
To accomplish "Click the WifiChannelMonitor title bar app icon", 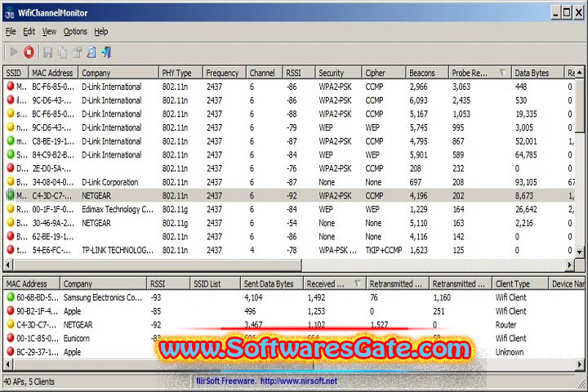I will click(x=9, y=13).
